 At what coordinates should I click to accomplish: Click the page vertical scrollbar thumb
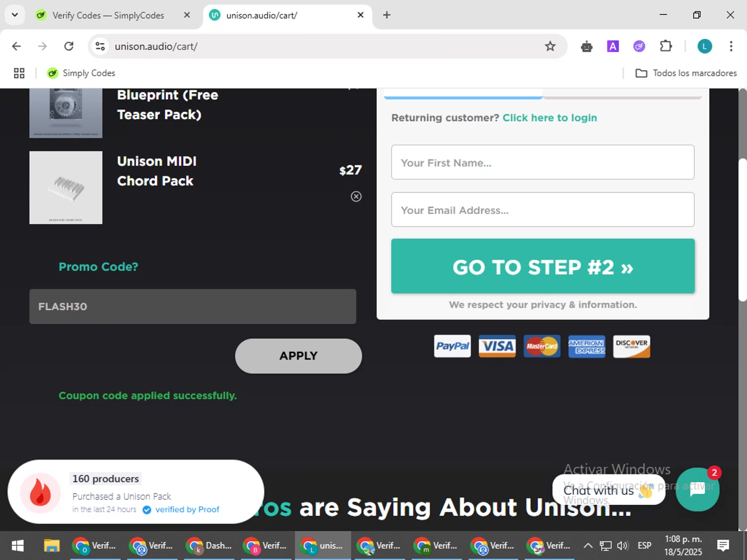[x=743, y=229]
